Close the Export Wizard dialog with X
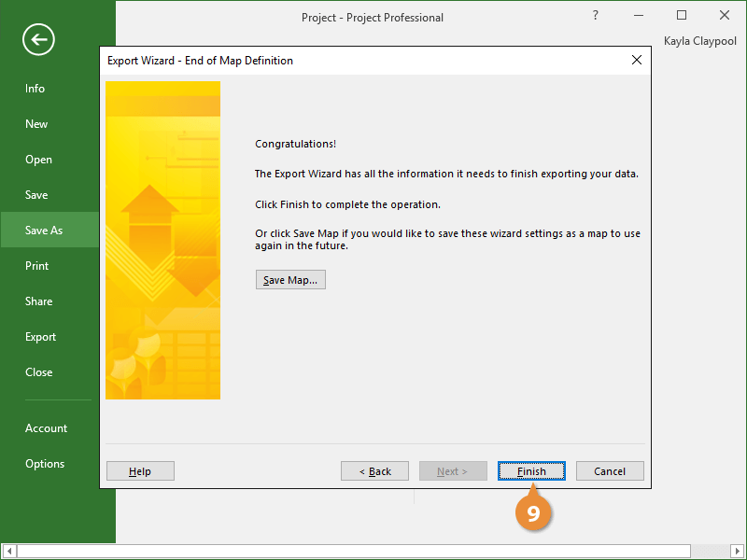The height and width of the screenshot is (560, 747). coord(637,60)
